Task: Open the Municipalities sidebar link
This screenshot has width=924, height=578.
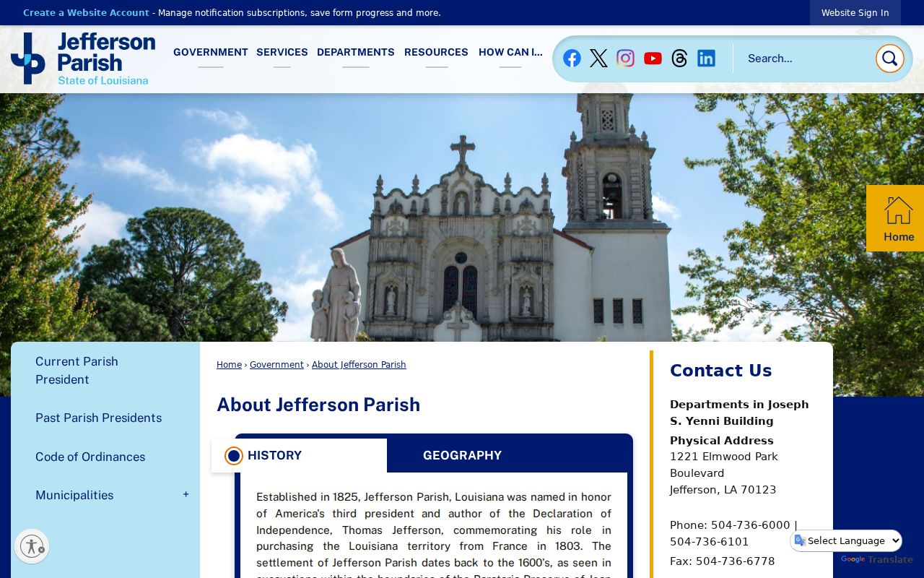Action: pos(74,495)
